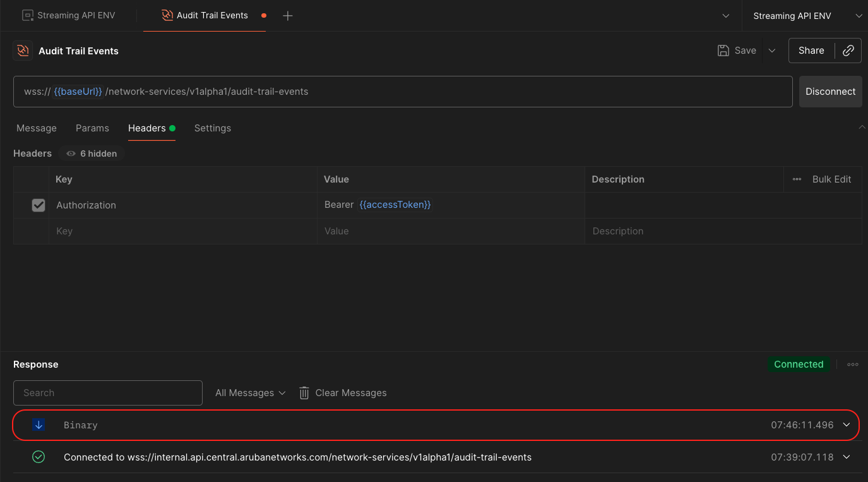Click the Connected to wss message text
Screen dimensions: 868x482
[x=297, y=457]
